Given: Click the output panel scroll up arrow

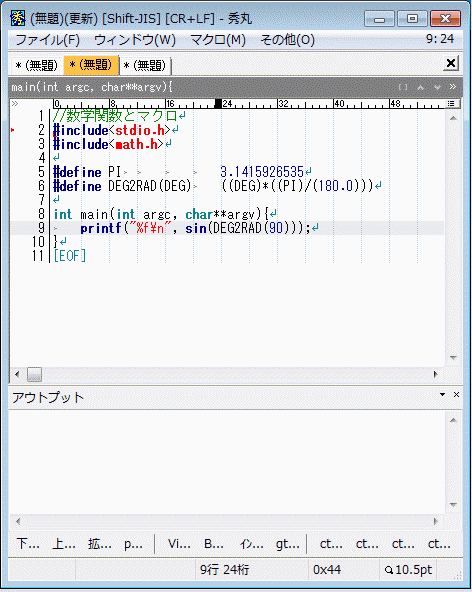Looking at the screenshot, I should pyautogui.click(x=453, y=420).
